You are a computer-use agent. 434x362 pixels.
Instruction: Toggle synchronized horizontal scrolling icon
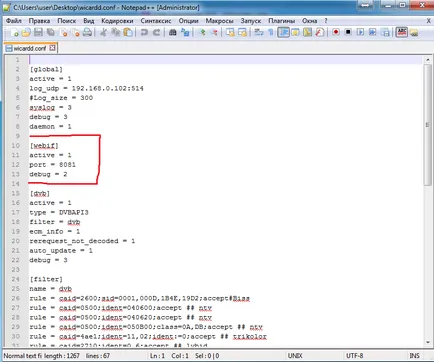(243, 32)
